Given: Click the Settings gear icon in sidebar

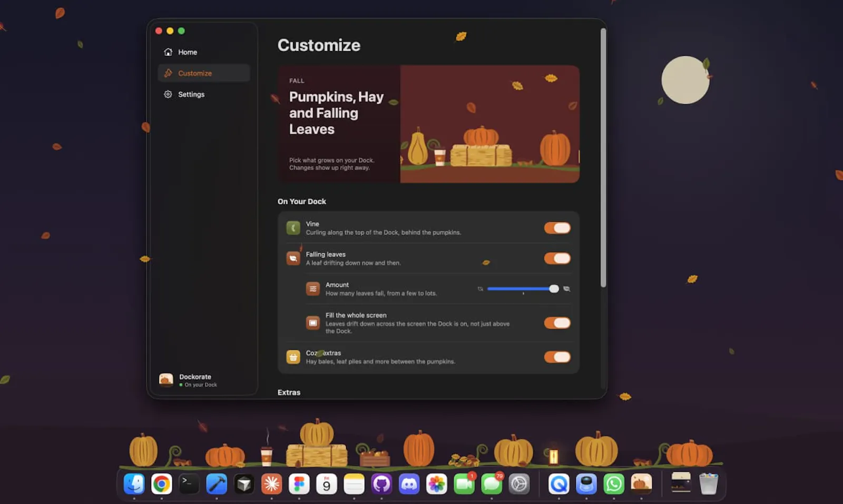Looking at the screenshot, I should (168, 94).
